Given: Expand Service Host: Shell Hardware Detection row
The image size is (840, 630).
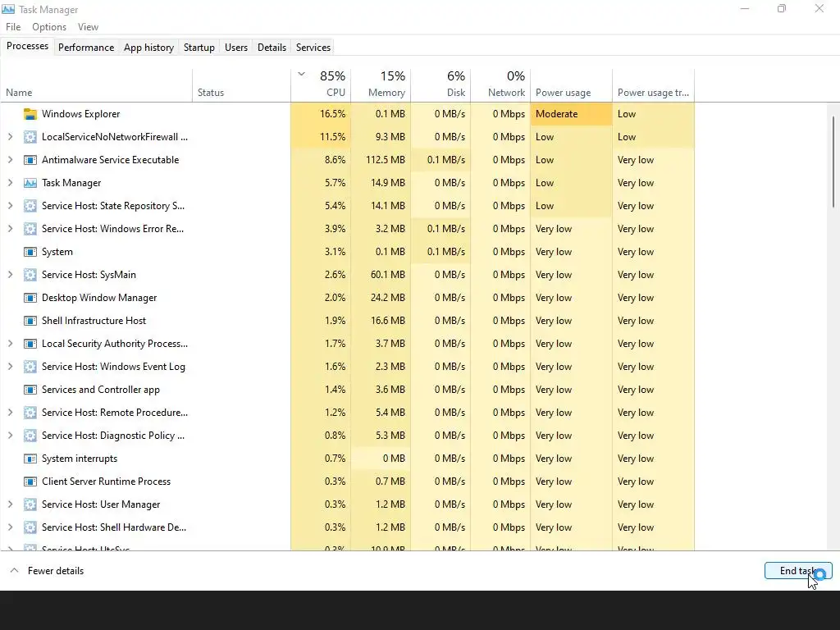Looking at the screenshot, I should click(10, 527).
